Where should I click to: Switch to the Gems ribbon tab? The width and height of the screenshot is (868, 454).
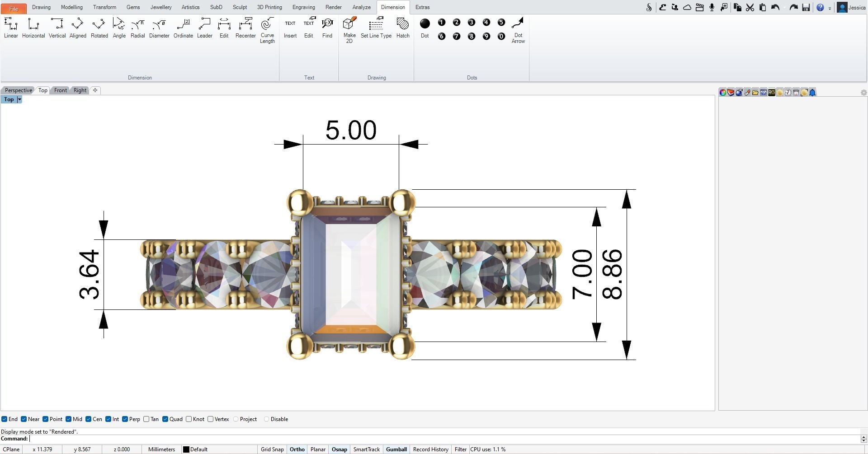coord(133,7)
